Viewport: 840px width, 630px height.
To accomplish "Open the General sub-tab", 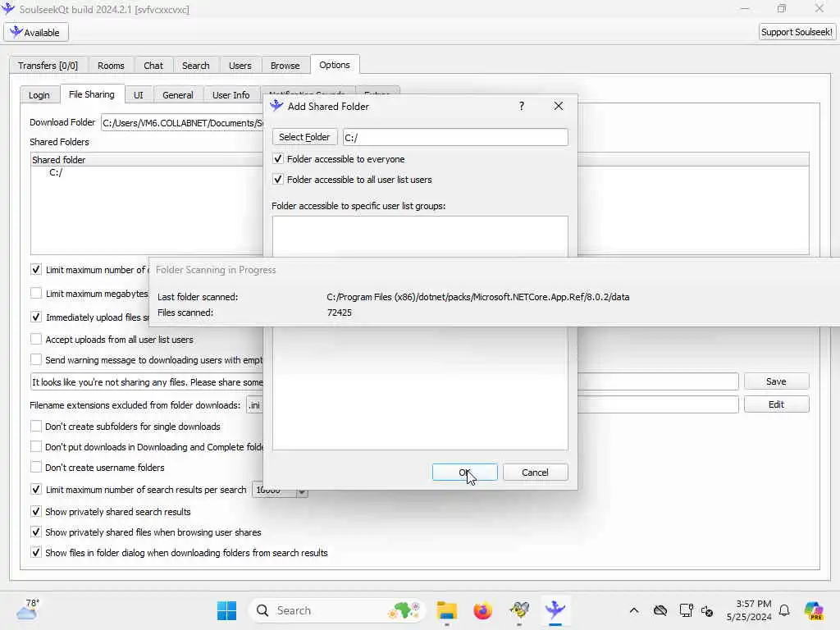I will tap(178, 95).
